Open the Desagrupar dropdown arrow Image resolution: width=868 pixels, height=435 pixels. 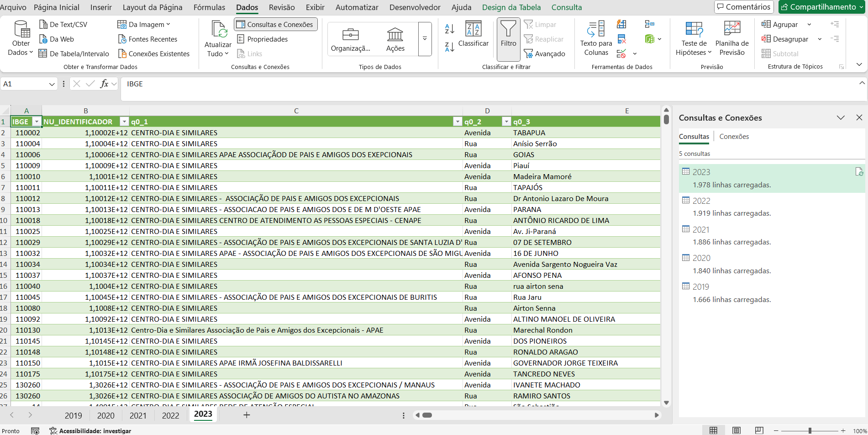pyautogui.click(x=820, y=39)
